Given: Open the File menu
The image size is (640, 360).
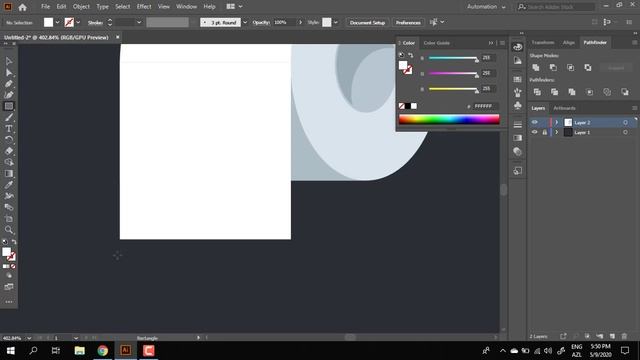Looking at the screenshot, I should (x=45, y=7).
